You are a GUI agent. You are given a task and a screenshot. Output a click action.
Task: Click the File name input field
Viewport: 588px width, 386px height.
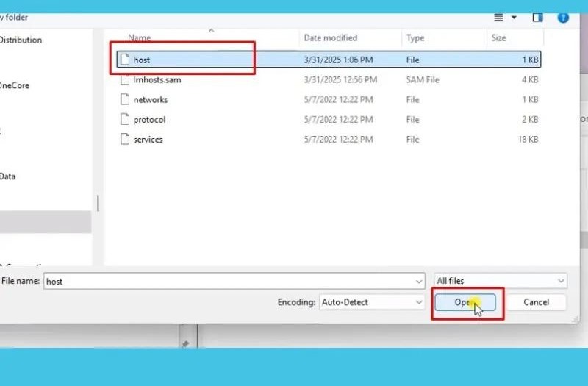[234, 281]
